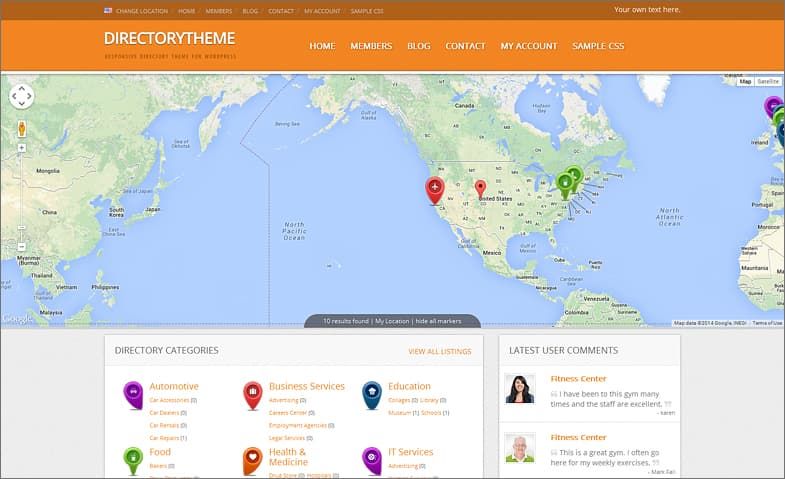The height and width of the screenshot is (479, 785).
Task: Click the green Food category pin icon
Action: 133,460
